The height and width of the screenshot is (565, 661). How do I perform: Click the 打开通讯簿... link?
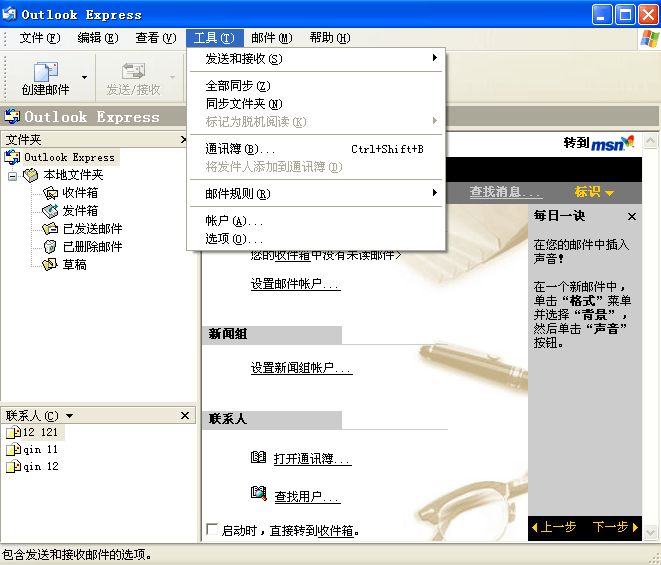312,458
